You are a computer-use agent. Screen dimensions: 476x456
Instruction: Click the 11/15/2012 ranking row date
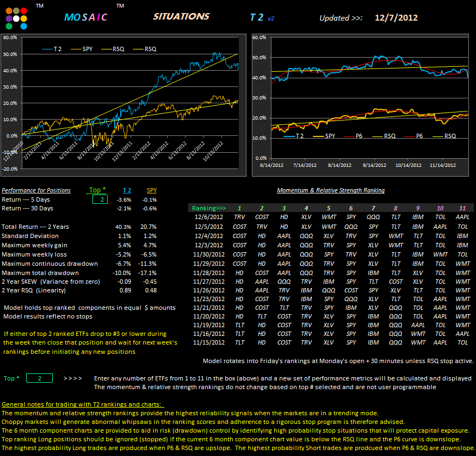click(x=209, y=342)
